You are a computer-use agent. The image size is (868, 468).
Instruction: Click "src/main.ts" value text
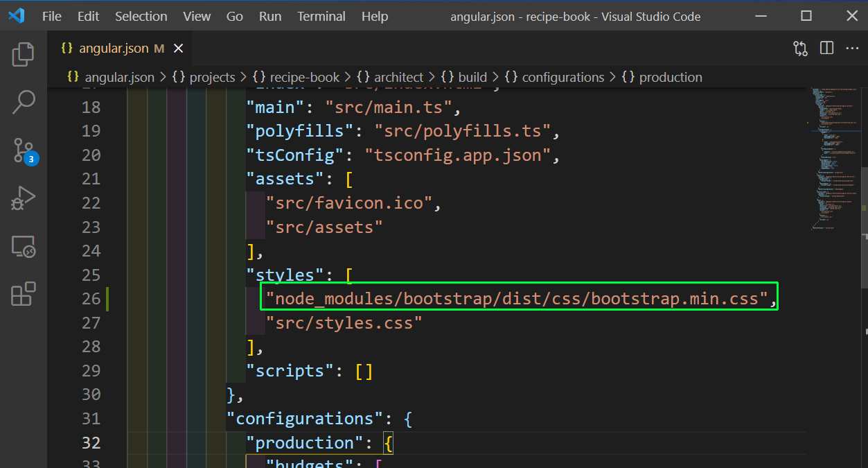(389, 107)
